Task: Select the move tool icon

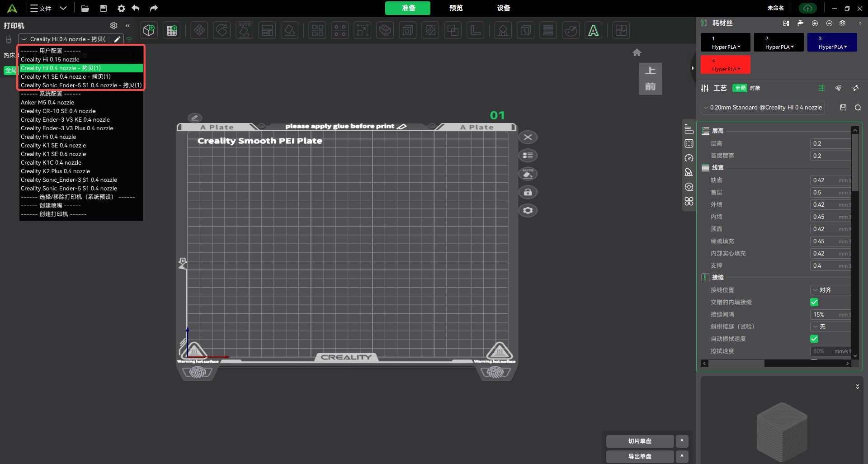Action: (x=199, y=30)
